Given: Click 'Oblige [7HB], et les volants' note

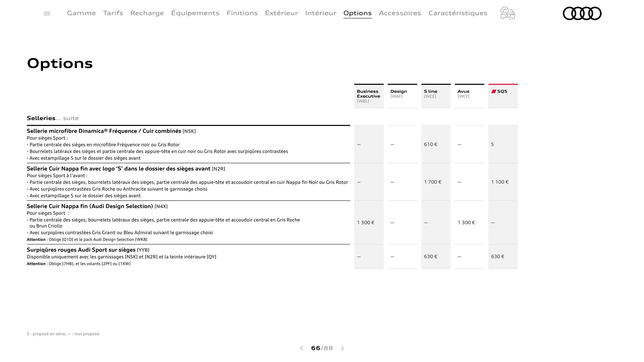Looking at the screenshot, I should 79,264.
